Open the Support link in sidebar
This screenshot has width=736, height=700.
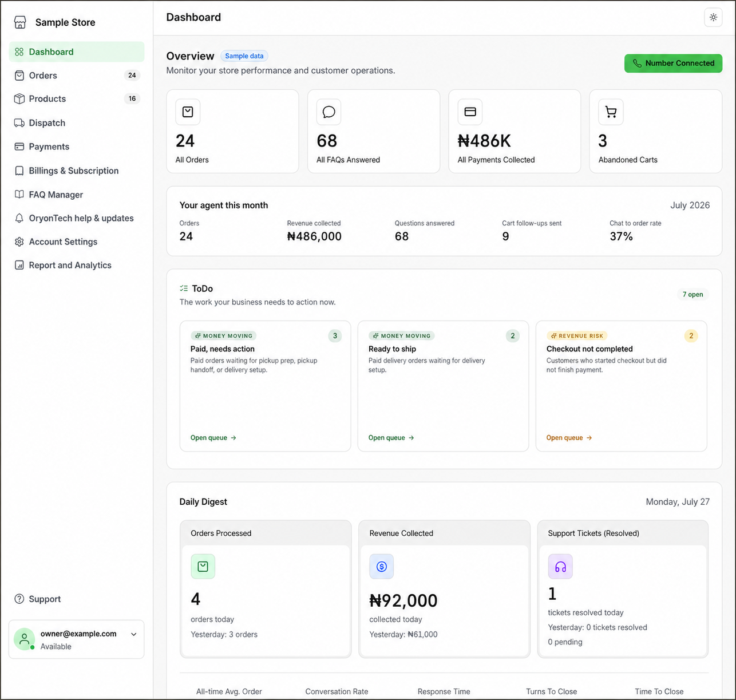point(38,599)
